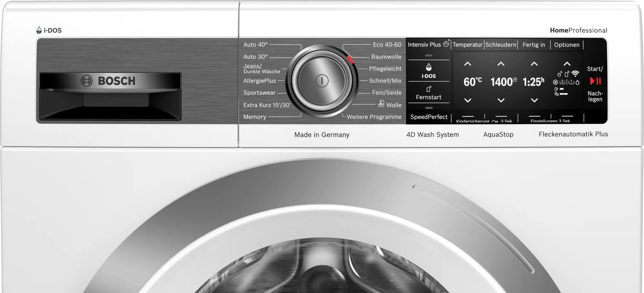The image size is (644, 293).
Task: Hold the Einstellungen 3 Sek. settings label
Action: click(x=550, y=121)
